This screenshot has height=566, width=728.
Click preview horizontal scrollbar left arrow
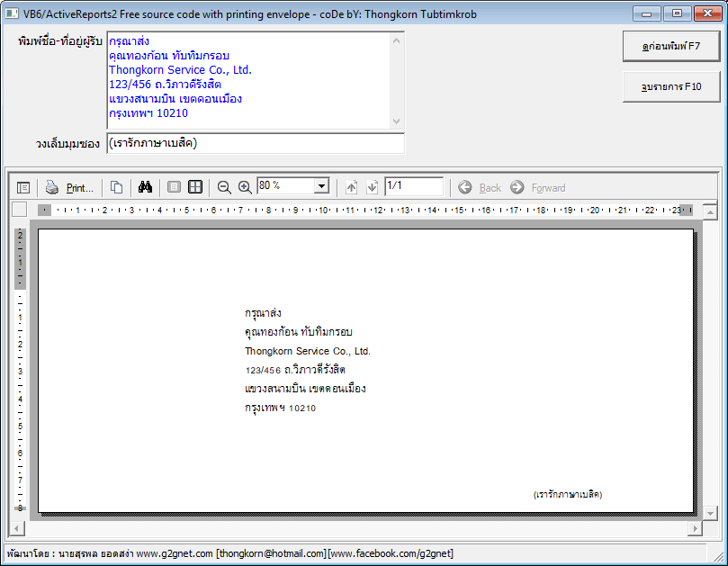point(17,528)
